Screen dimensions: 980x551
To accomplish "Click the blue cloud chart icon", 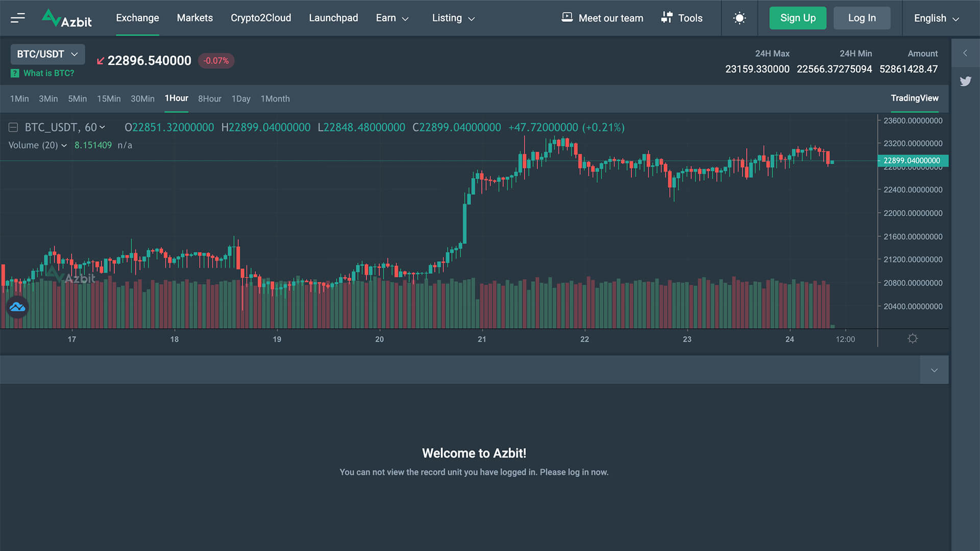I will click(17, 307).
